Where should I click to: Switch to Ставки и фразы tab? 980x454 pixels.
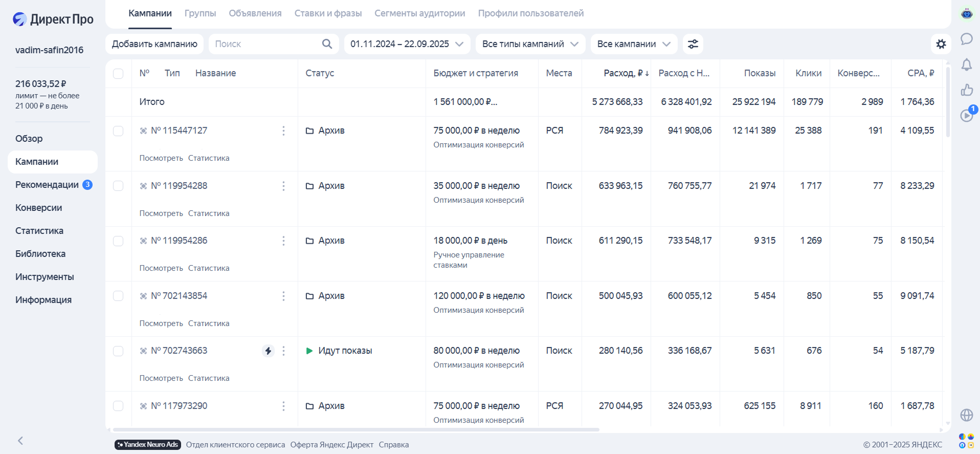tap(328, 13)
